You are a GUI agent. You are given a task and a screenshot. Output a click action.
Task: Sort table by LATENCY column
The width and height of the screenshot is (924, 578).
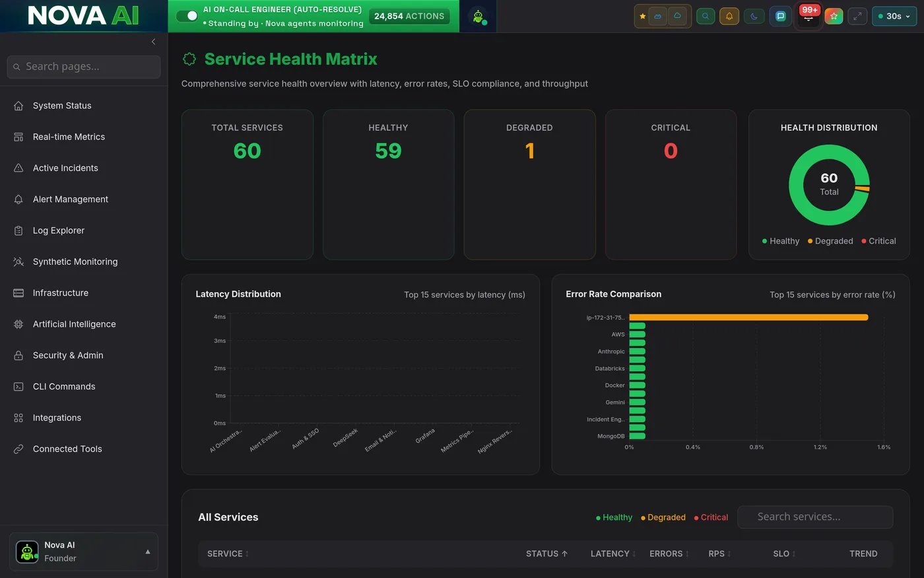click(x=613, y=554)
